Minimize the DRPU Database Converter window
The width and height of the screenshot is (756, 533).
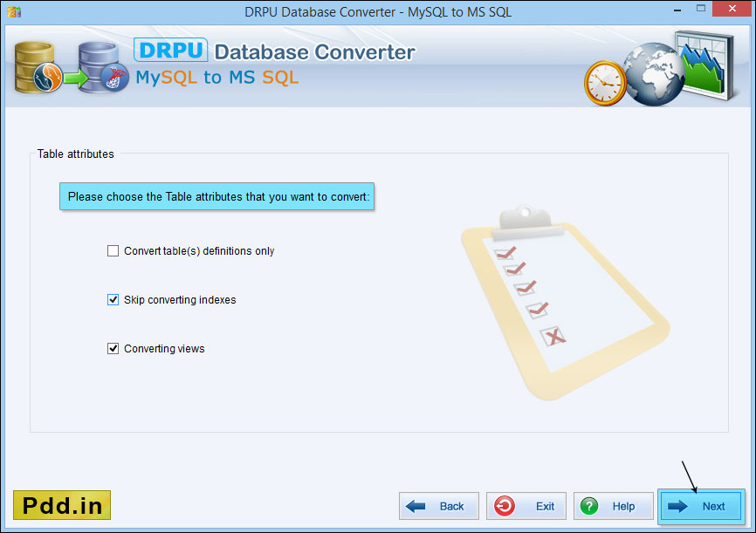677,10
